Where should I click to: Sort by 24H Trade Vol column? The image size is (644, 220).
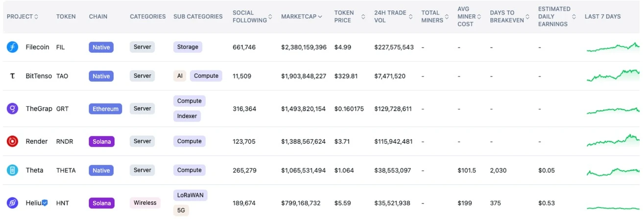pyautogui.click(x=393, y=17)
